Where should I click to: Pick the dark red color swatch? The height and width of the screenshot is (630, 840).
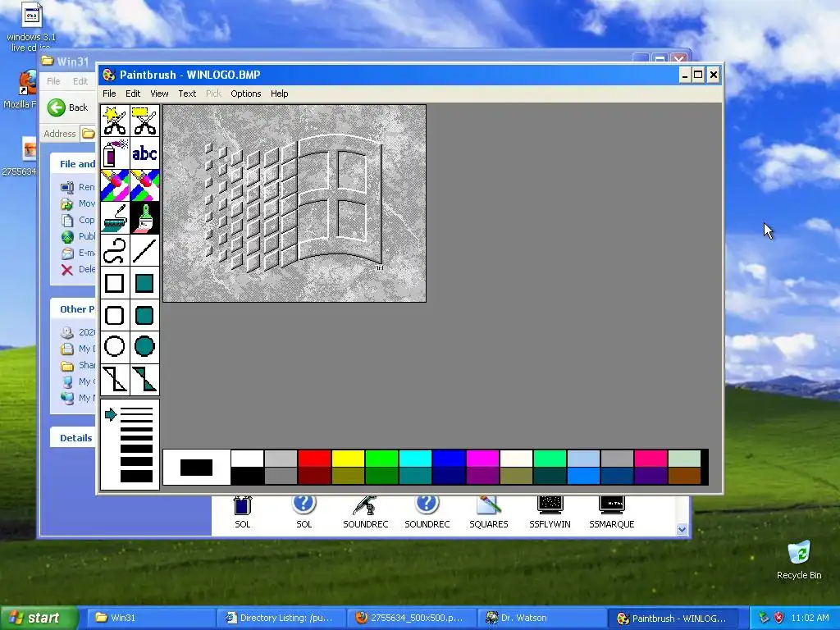(314, 476)
